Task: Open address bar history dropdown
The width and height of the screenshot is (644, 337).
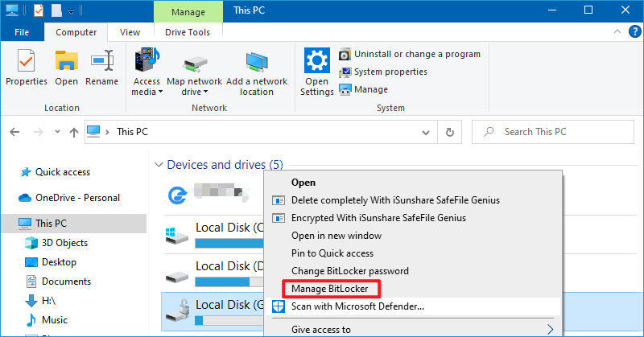Action: [x=426, y=132]
